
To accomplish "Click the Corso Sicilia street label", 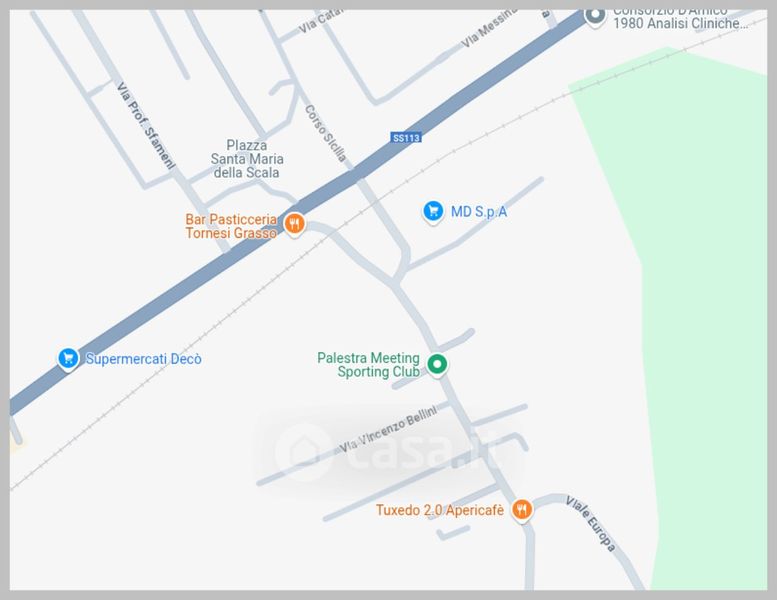I will tap(325, 133).
